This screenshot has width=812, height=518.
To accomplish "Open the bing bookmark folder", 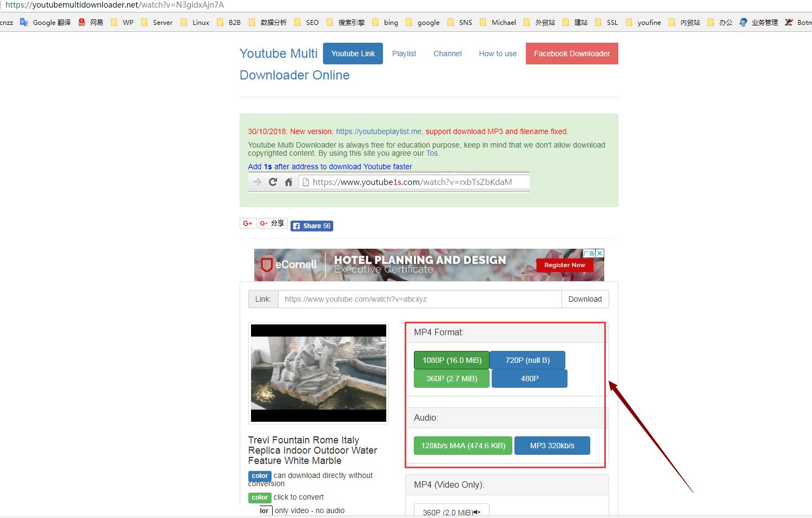I will click(x=385, y=22).
